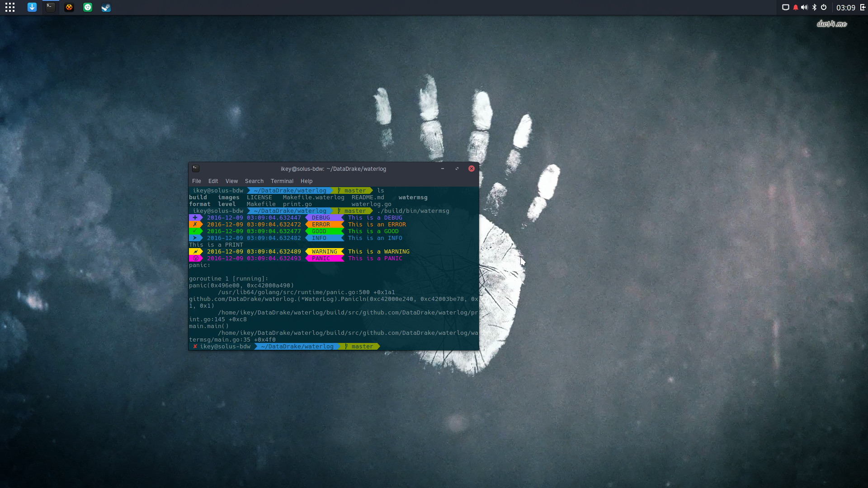Open the File menu in terminal
The height and width of the screenshot is (488, 868).
point(197,181)
